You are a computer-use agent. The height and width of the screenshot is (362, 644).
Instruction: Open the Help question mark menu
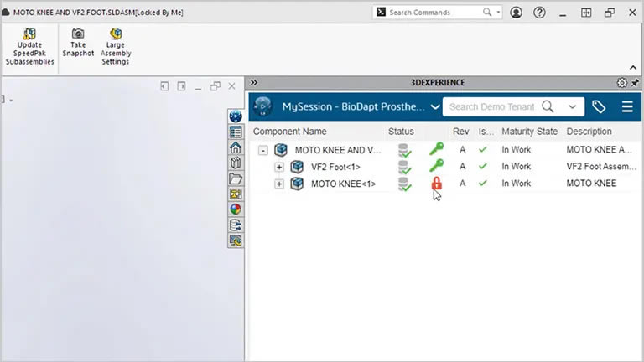tap(539, 13)
